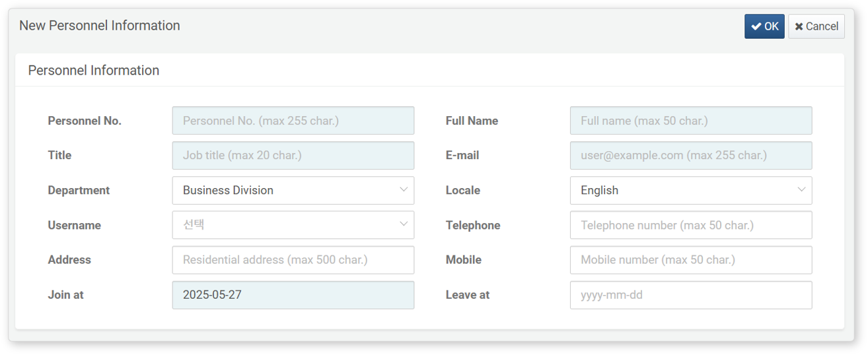Click the English value in Locale

tap(599, 190)
